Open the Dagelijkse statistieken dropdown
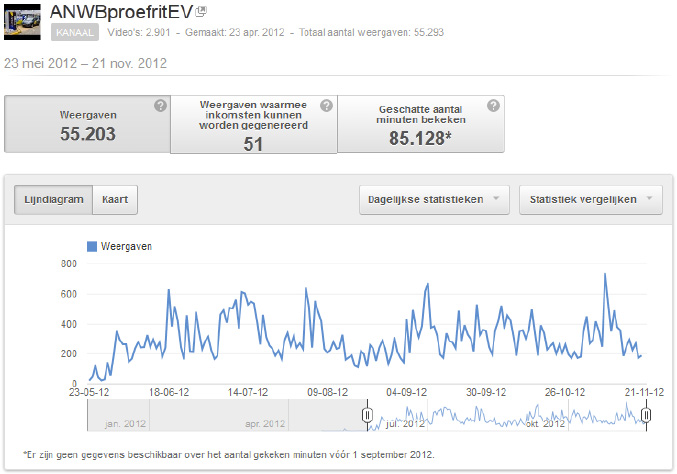The height and width of the screenshot is (474, 677). click(435, 199)
